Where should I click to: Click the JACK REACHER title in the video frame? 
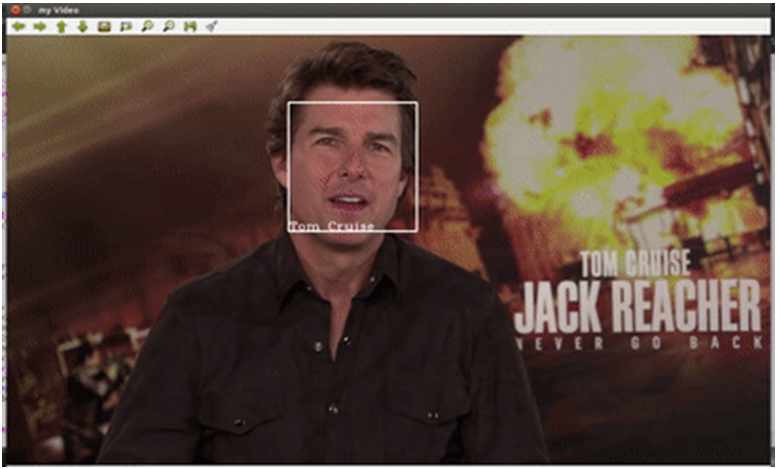click(638, 307)
